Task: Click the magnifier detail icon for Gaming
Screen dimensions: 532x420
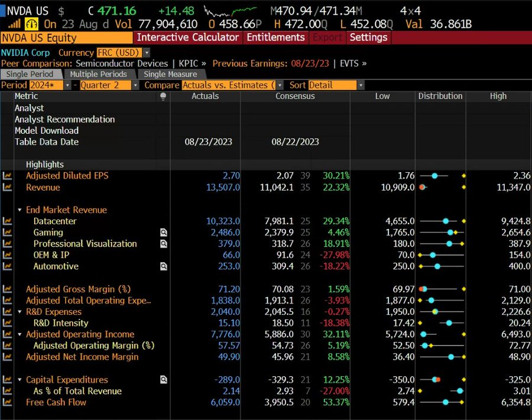Action: 164,232
